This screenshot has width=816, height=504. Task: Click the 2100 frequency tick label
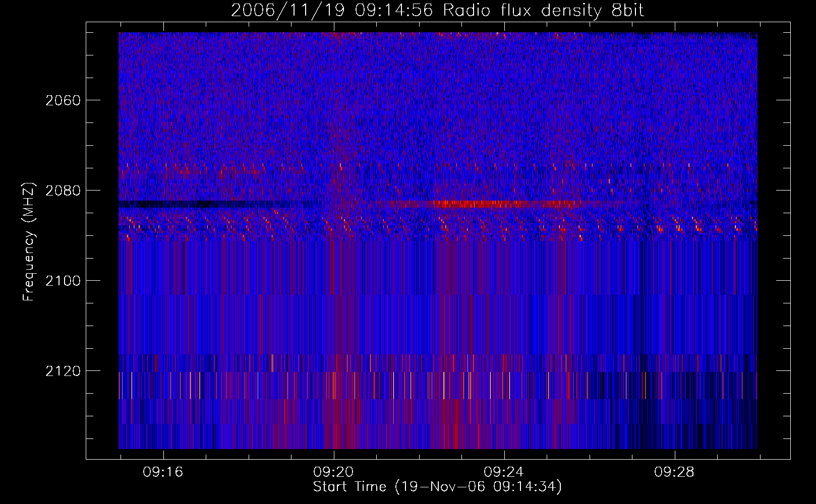(x=63, y=281)
